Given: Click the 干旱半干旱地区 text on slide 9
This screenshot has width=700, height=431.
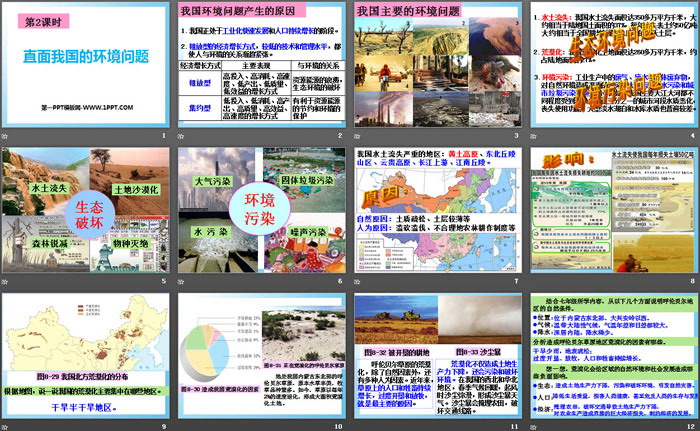Looking at the screenshot, I should (x=84, y=407).
